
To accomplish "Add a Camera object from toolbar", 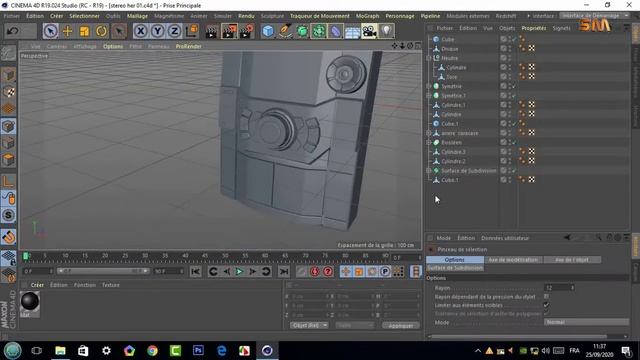I will [x=369, y=31].
